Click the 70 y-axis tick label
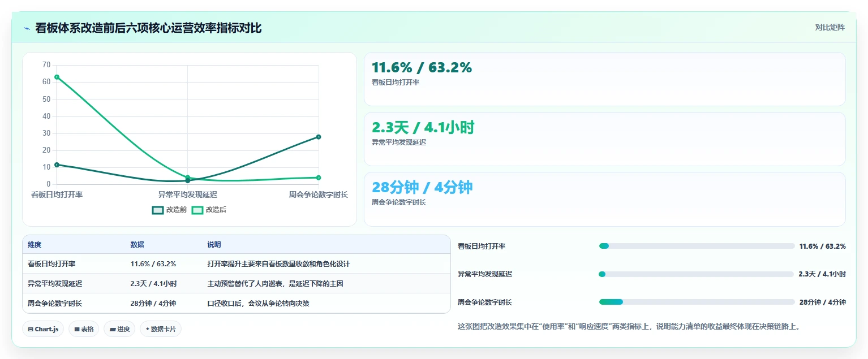 pyautogui.click(x=46, y=65)
